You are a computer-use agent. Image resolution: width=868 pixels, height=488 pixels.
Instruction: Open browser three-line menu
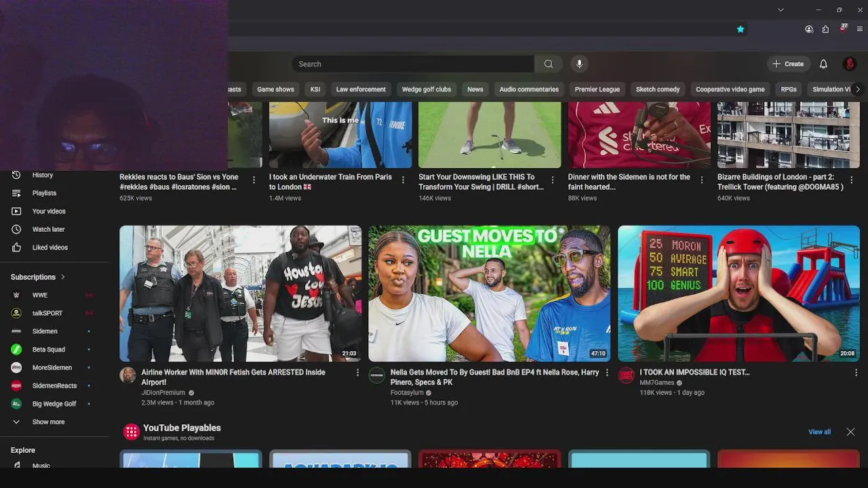coord(860,29)
